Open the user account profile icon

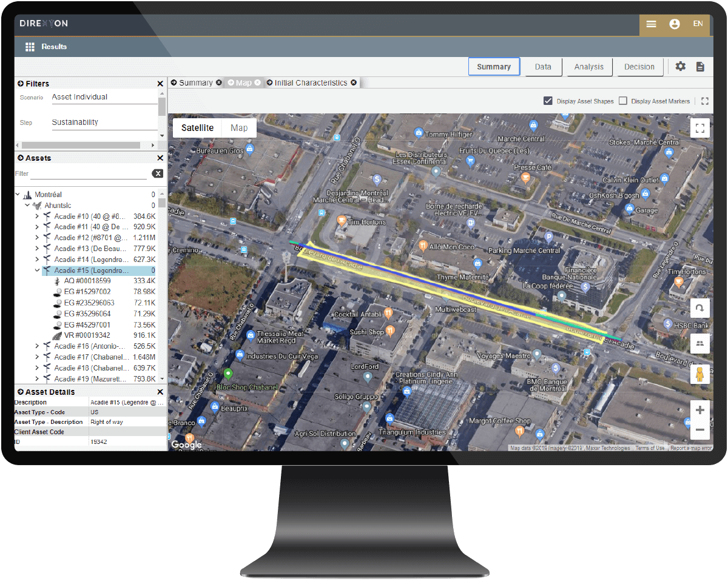[x=675, y=24]
